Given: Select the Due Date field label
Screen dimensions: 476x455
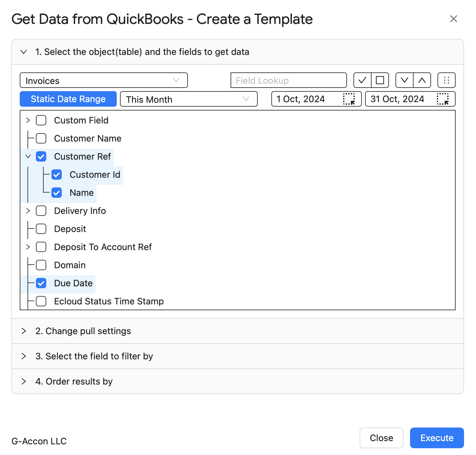Looking at the screenshot, I should [73, 283].
